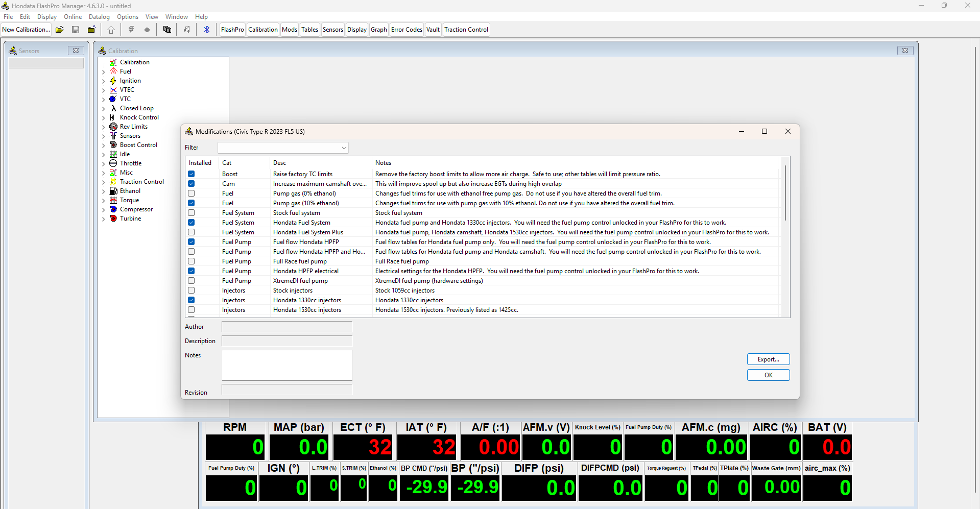Click OK in Modifications dialog
Screen dimensions: 980x509
click(768, 375)
